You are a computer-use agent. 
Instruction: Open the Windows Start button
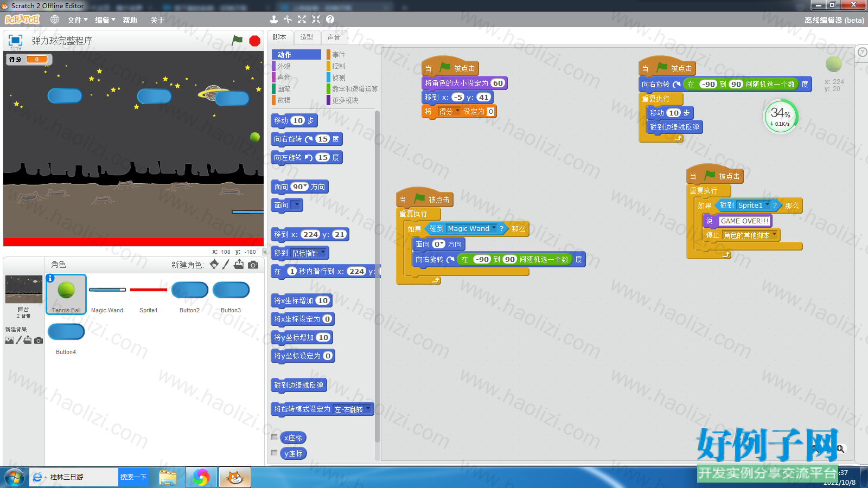[x=14, y=477]
